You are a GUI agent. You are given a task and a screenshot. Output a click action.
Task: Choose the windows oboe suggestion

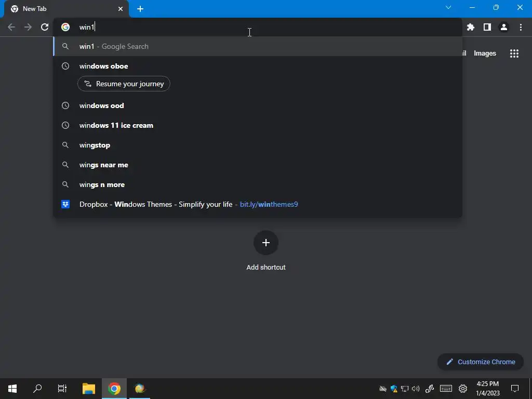tap(258, 66)
